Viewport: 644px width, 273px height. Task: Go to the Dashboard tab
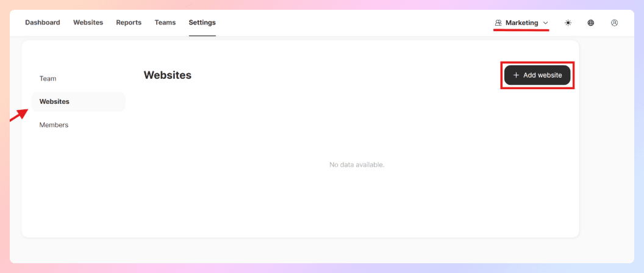[42, 23]
